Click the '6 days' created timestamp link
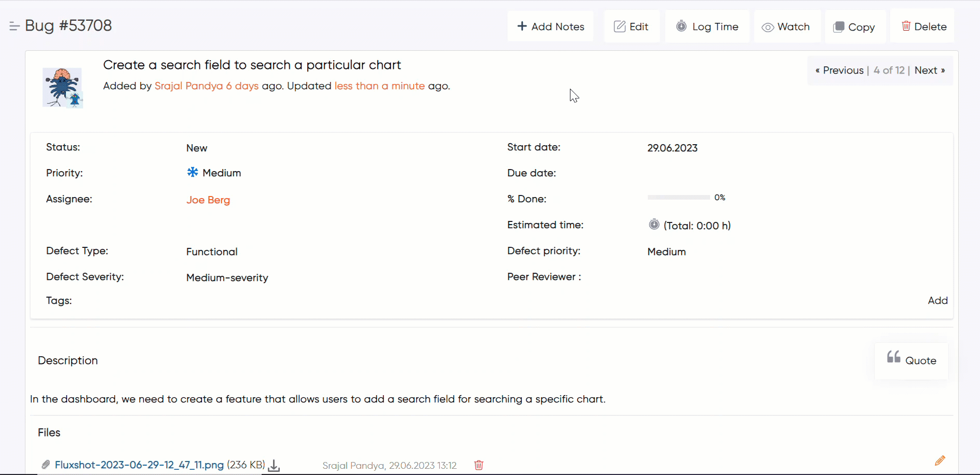 (x=242, y=86)
